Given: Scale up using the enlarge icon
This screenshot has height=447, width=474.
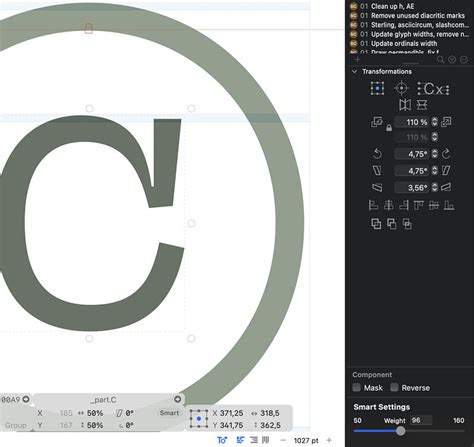Looking at the screenshot, I should point(446,122).
